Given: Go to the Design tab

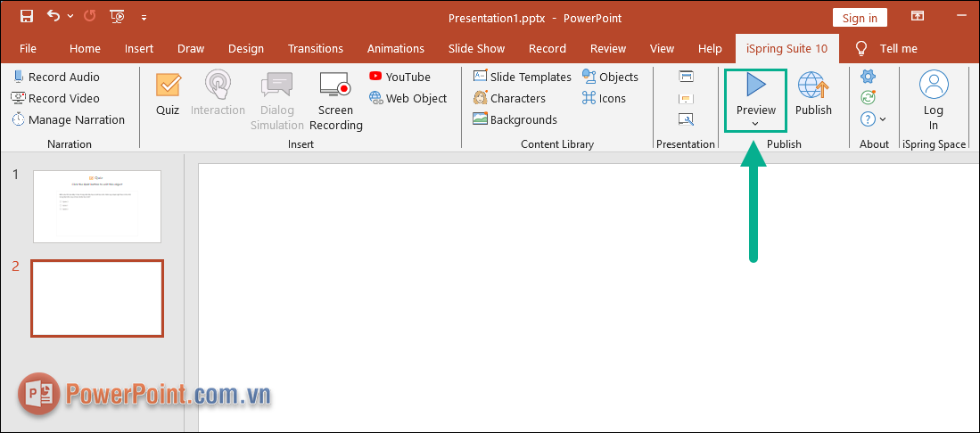Looking at the screenshot, I should 245,48.
